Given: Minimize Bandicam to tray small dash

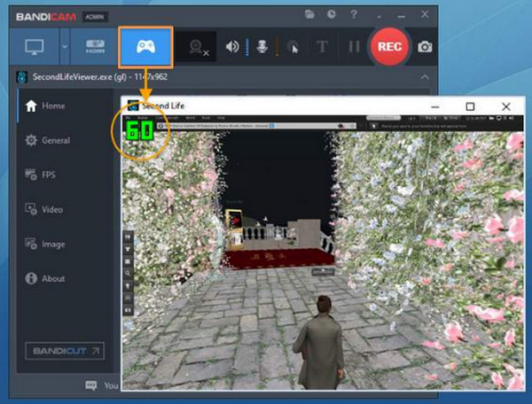Looking at the screenshot, I should point(379,17).
